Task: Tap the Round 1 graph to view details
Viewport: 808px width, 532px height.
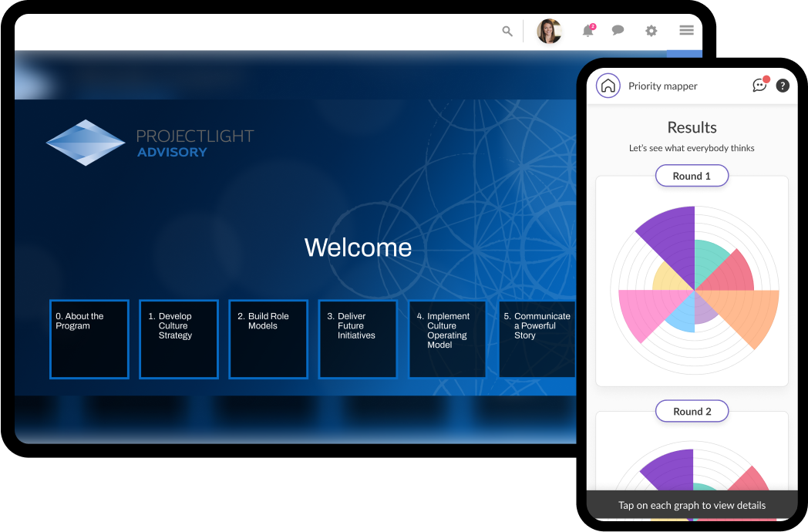Action: 691,289
